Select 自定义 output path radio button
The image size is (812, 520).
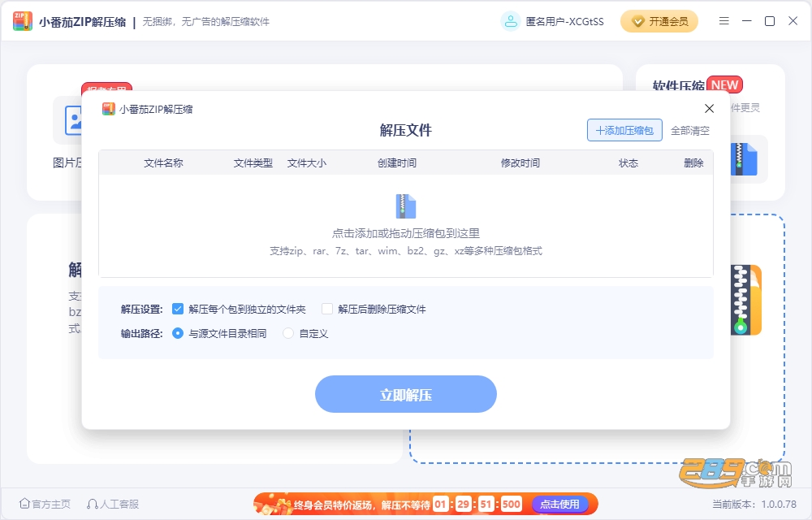tap(288, 333)
